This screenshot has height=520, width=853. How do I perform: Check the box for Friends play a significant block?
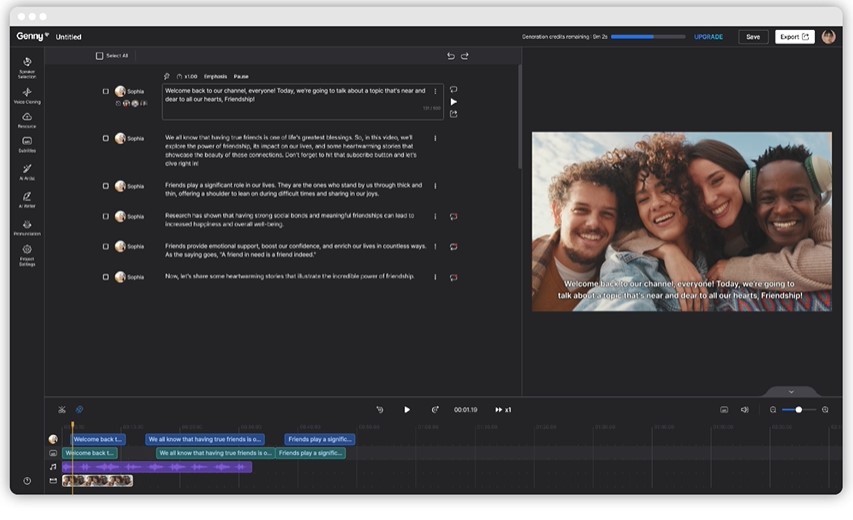(106, 186)
